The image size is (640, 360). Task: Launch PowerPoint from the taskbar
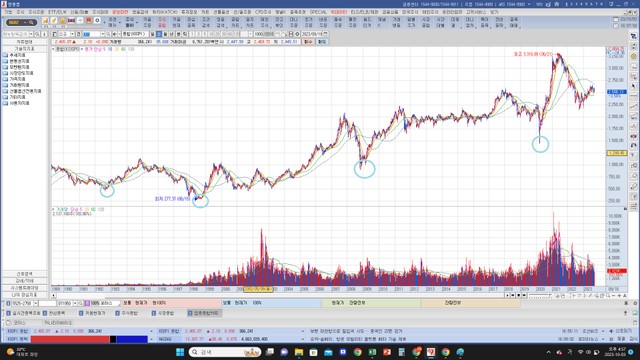pos(387,352)
